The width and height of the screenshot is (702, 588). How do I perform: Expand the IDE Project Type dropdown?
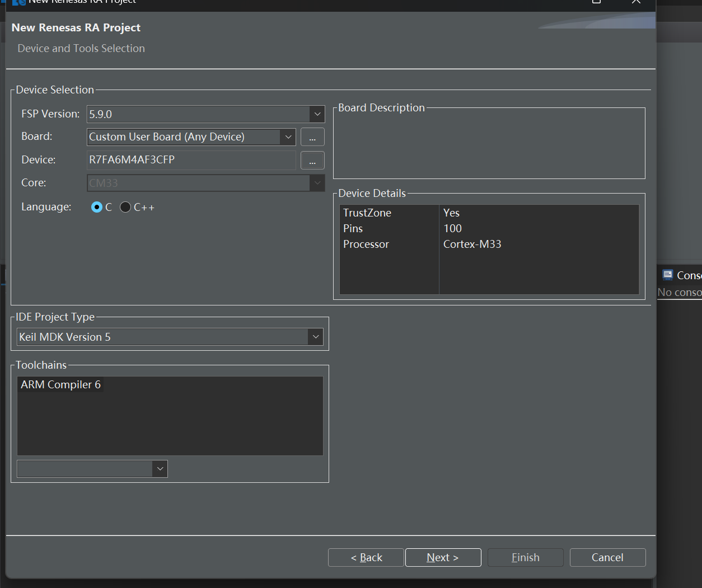316,337
